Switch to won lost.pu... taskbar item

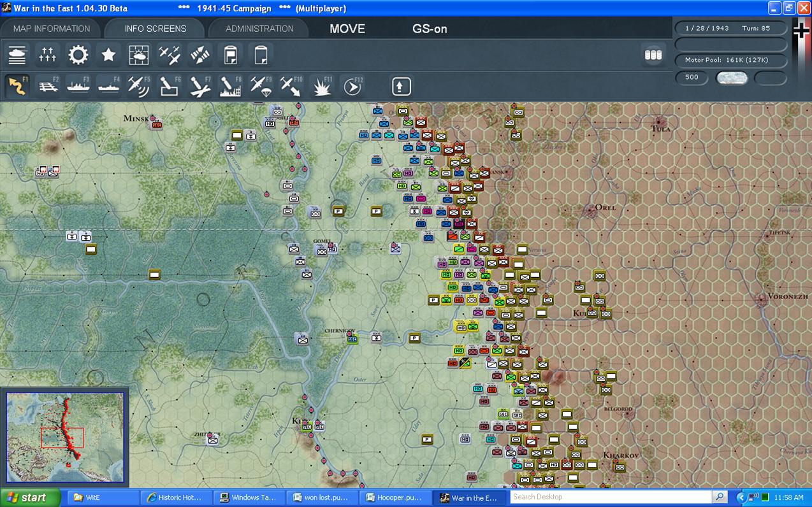click(321, 497)
